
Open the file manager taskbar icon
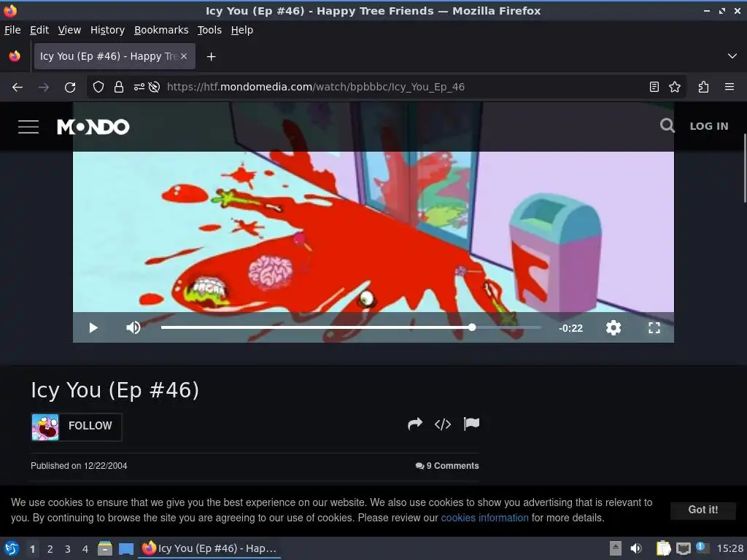[x=105, y=548]
